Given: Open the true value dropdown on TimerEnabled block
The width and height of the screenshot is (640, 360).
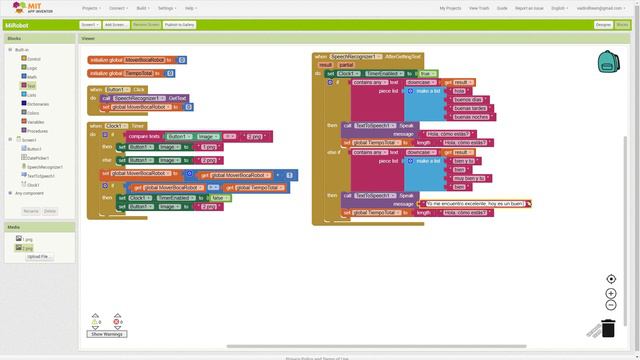Looking at the screenshot, I should click(428, 73).
